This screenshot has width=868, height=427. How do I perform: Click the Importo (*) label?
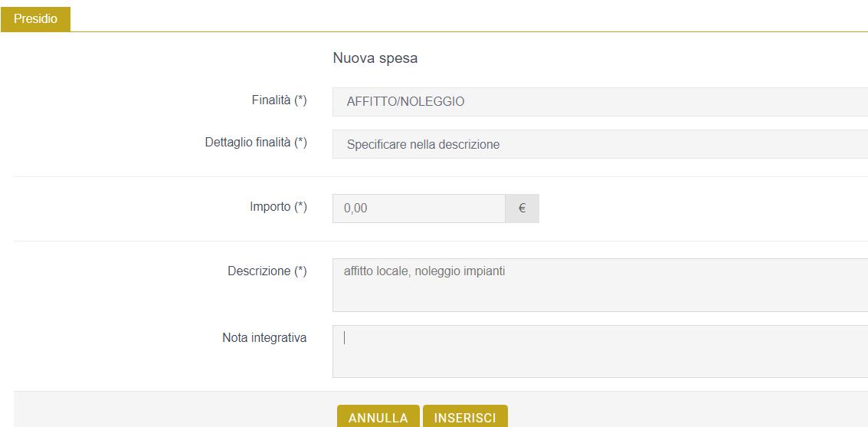[278, 207]
